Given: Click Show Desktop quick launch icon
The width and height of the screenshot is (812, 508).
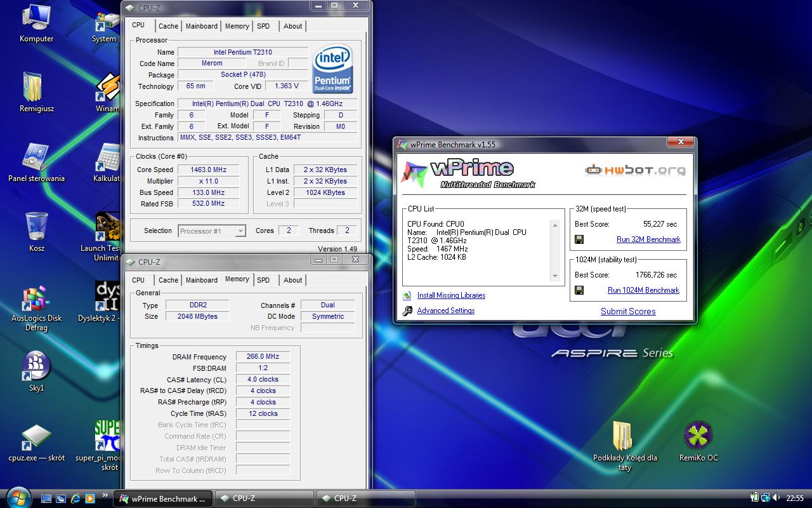Looking at the screenshot, I should (46, 498).
